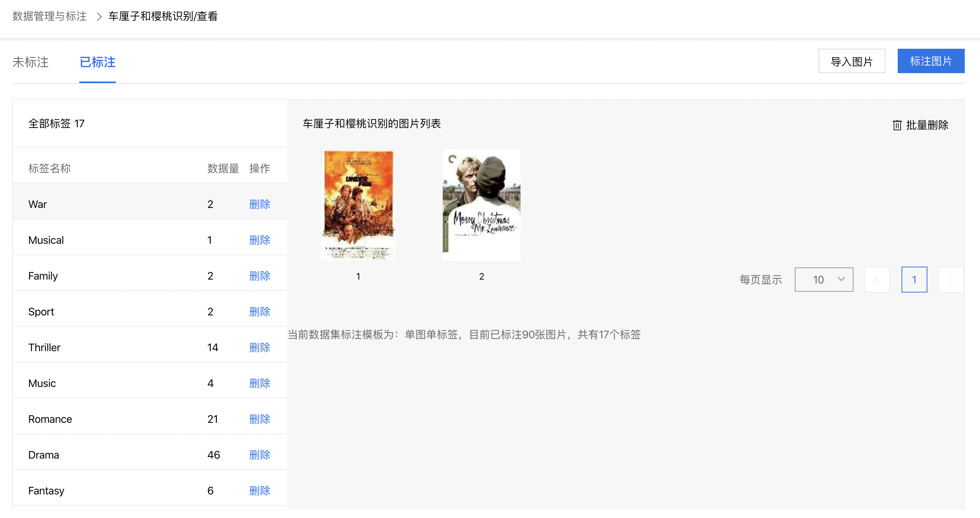
Task: Delete the Family label
Action: pos(259,276)
